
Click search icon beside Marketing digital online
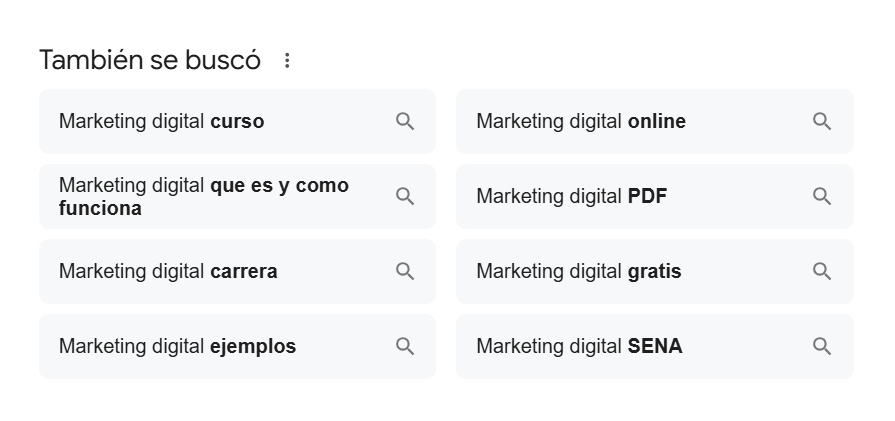(x=822, y=121)
